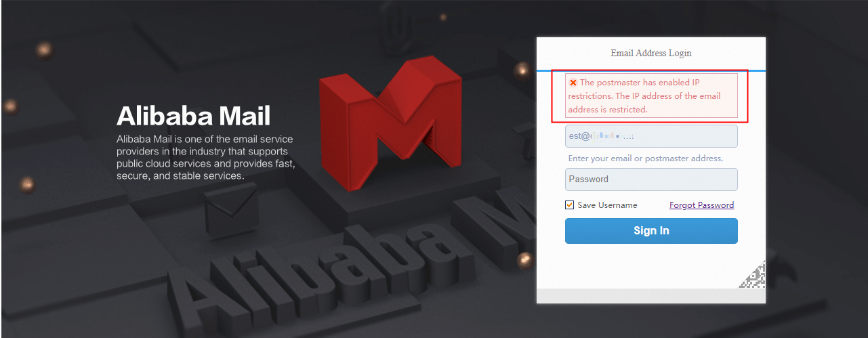Screen dimensions: 868x338
Task: Click the gray footer bar of login panel
Action: coord(651,296)
